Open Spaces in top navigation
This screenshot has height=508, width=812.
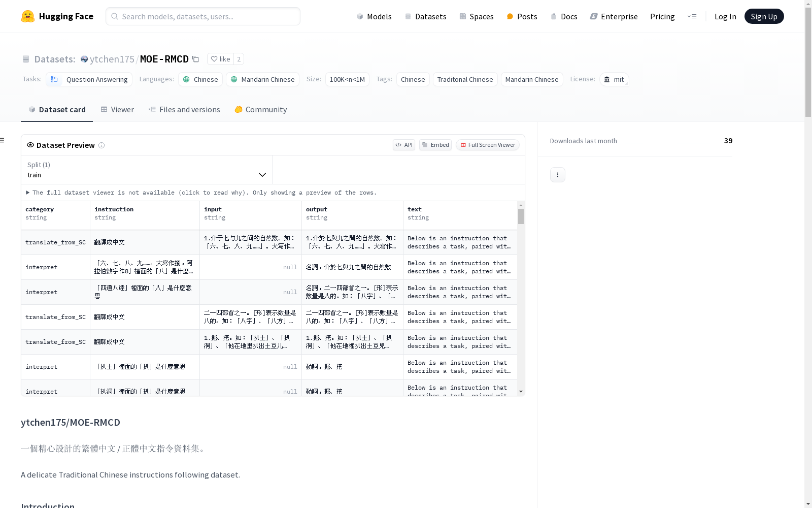(477, 16)
